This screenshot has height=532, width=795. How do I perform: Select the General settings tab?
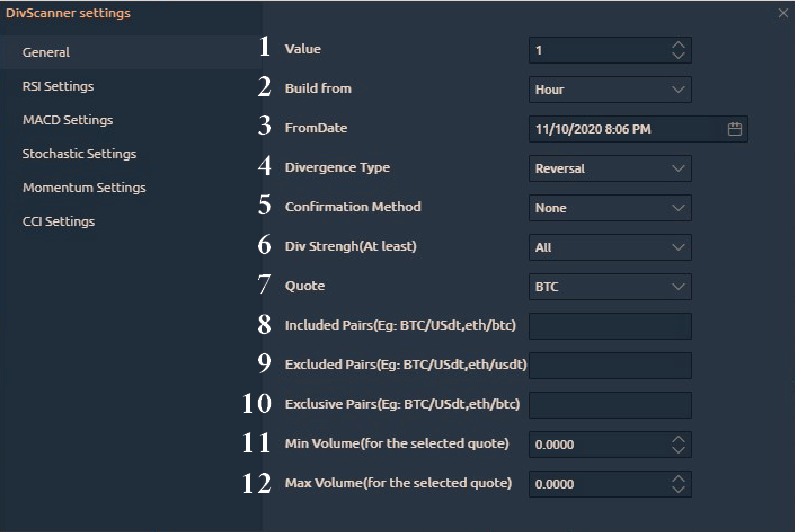click(47, 52)
